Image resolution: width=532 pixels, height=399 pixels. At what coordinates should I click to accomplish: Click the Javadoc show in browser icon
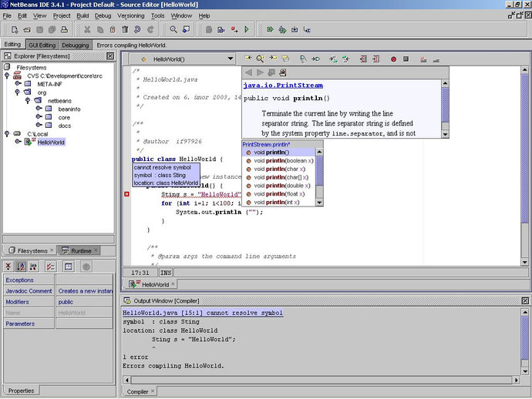(x=283, y=72)
